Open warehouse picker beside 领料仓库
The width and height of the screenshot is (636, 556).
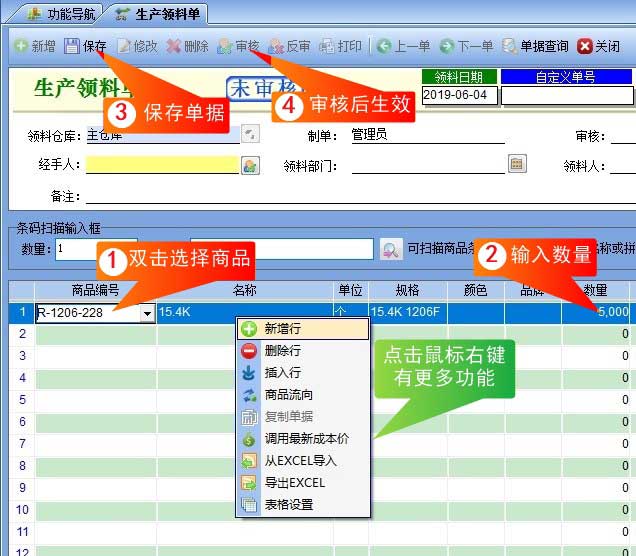tap(250, 134)
